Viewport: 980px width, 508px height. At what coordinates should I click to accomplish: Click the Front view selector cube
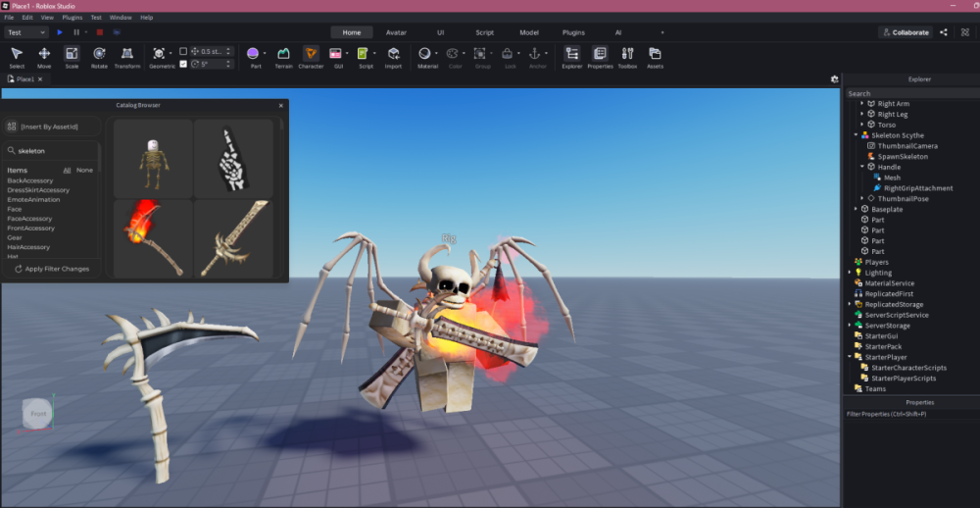click(x=38, y=414)
